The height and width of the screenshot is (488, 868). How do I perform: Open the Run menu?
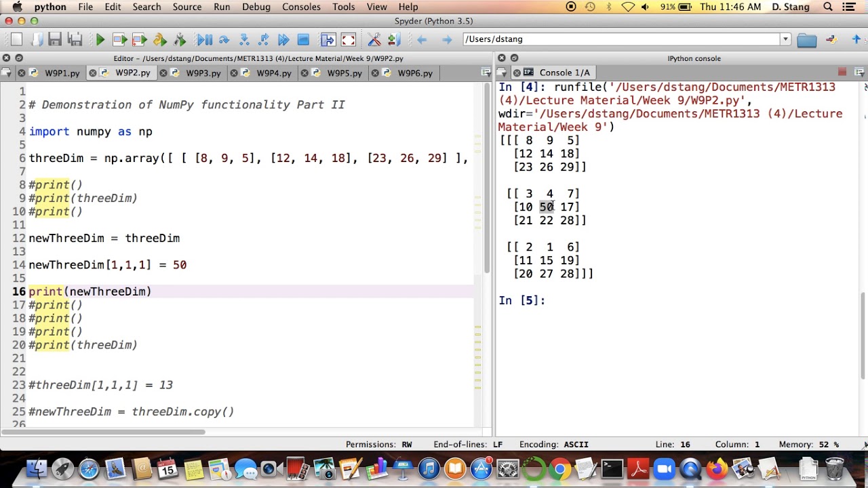[222, 7]
